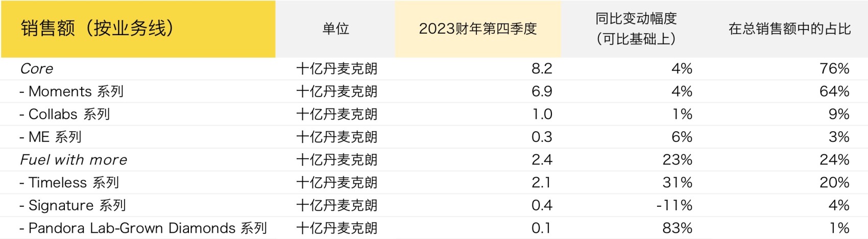Select the Pandora Lab-Grown Diamonds 系列 row
This screenshot has width=868, height=239.
[434, 228]
